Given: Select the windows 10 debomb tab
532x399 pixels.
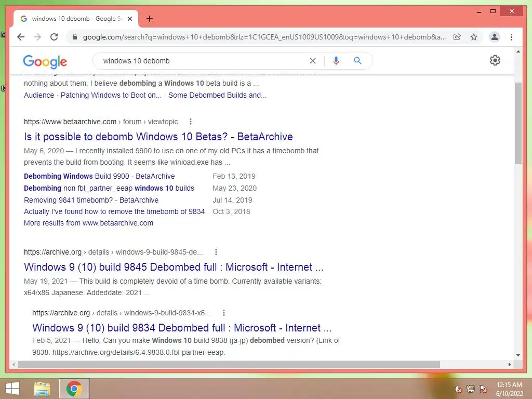Looking at the screenshot, I should [76, 19].
